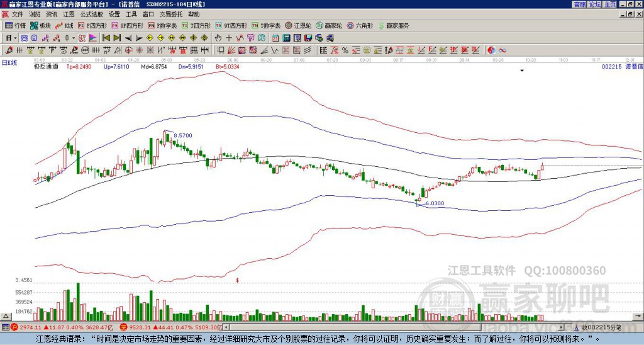This screenshot has height=345, width=644.
Task: Open the 9P四方形 tool
Action: tap(128, 25)
